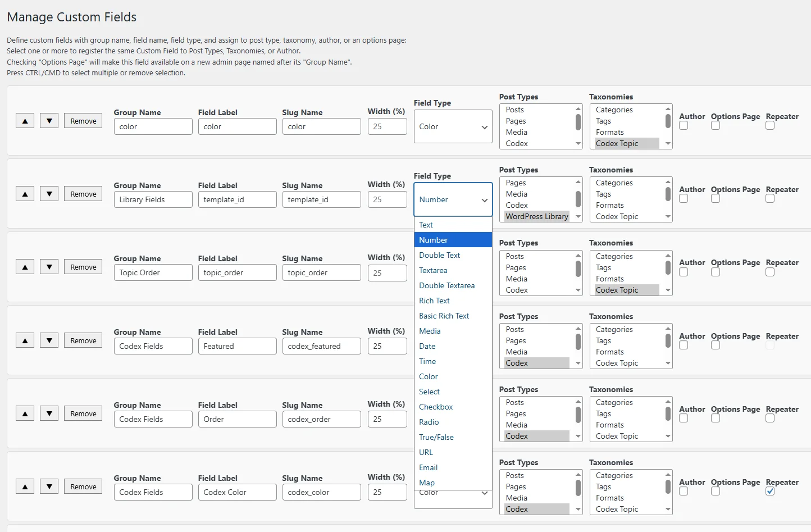Move Featured field row up
Viewport: 811px width, 532px height.
coord(25,340)
